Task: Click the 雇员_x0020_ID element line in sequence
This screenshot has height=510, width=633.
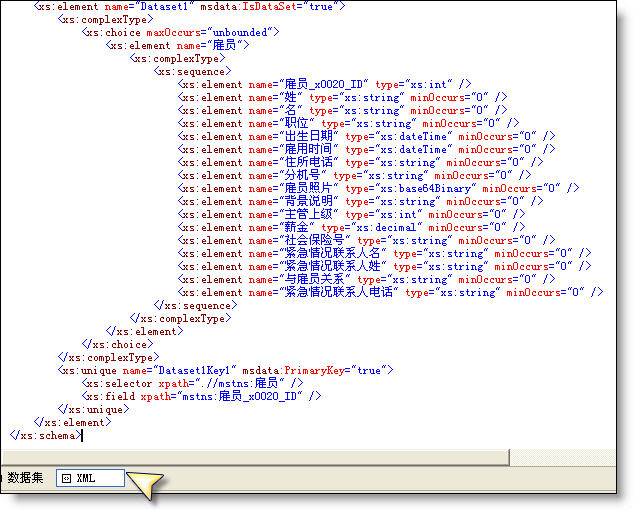Action: [324, 84]
